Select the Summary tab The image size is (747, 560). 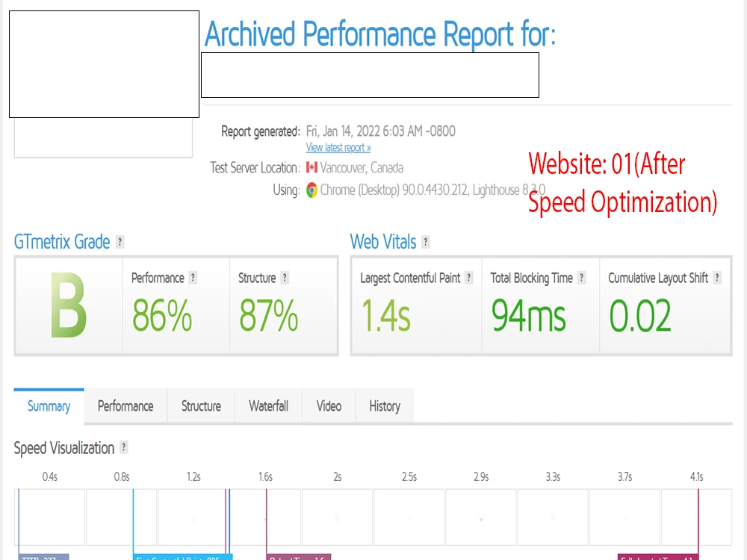click(49, 406)
